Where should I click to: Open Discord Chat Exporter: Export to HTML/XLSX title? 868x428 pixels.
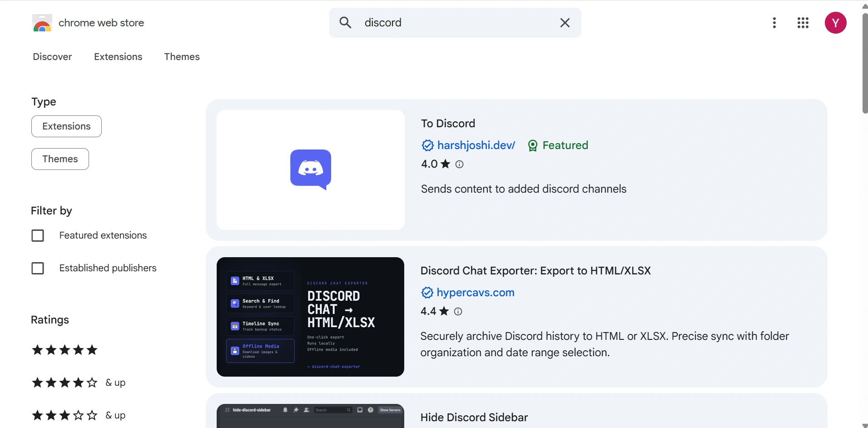pyautogui.click(x=536, y=271)
